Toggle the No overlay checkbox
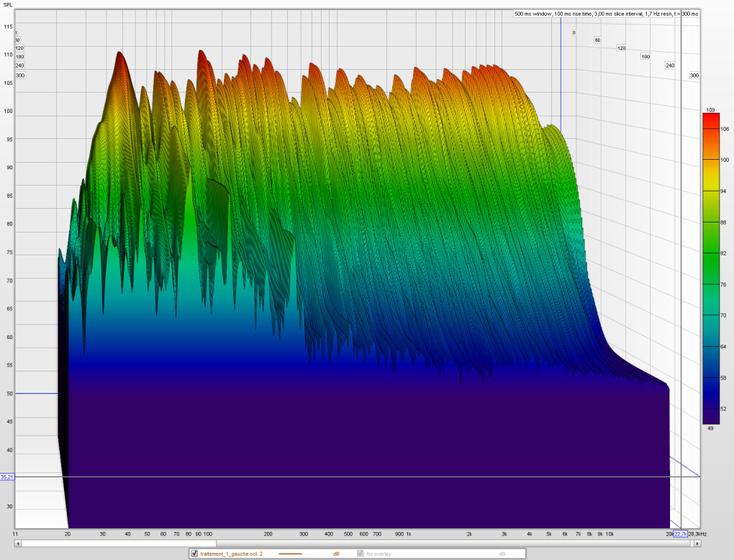This screenshot has height=560, width=734. (361, 554)
